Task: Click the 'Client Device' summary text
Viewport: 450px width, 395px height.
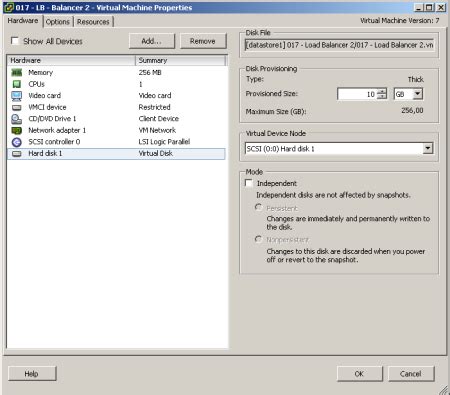Action: tap(159, 119)
